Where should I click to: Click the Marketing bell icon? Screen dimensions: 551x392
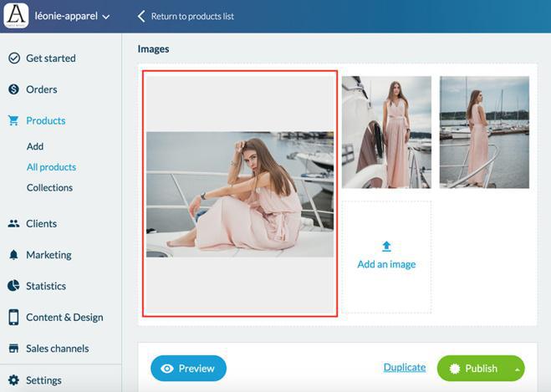13,255
